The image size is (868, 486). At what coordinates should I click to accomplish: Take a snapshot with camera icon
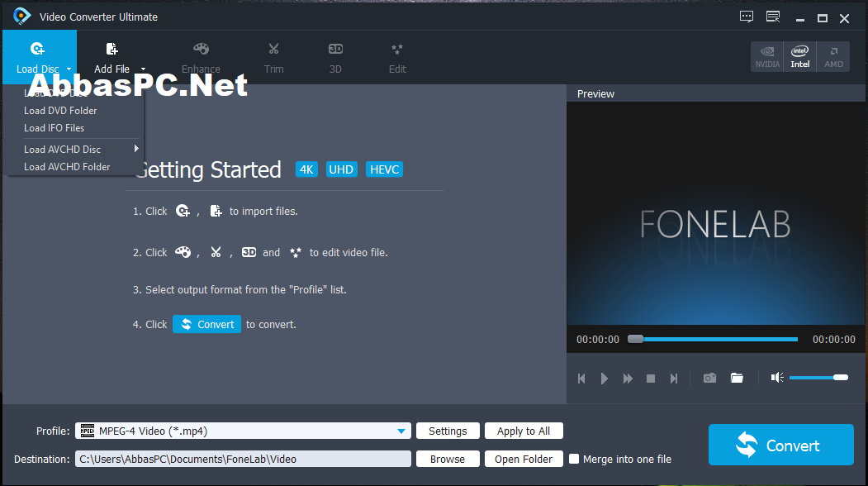tap(709, 378)
